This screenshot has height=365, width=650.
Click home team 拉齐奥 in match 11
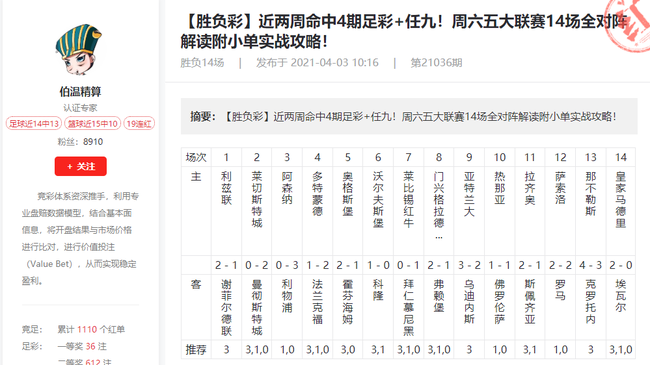[530, 188]
